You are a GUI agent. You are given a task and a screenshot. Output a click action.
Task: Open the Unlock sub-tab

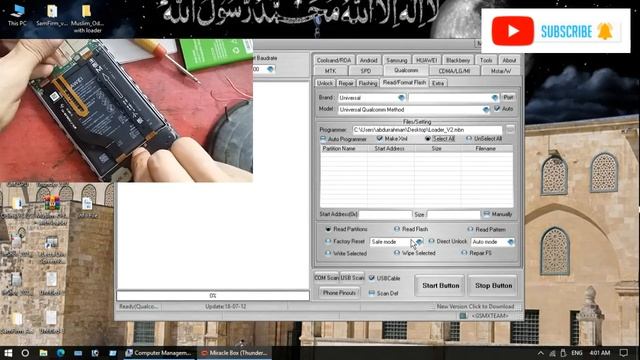point(325,83)
